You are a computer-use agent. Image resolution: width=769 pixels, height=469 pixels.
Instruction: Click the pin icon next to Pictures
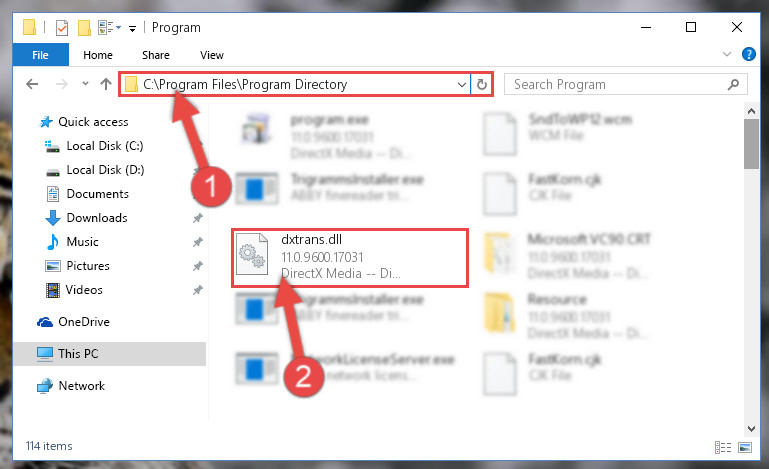[x=197, y=266]
